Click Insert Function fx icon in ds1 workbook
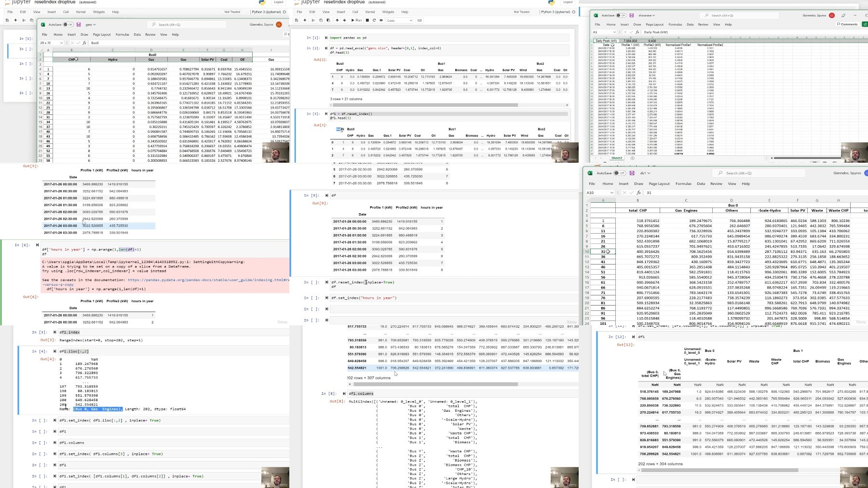This screenshot has width=868, height=488. [x=638, y=193]
